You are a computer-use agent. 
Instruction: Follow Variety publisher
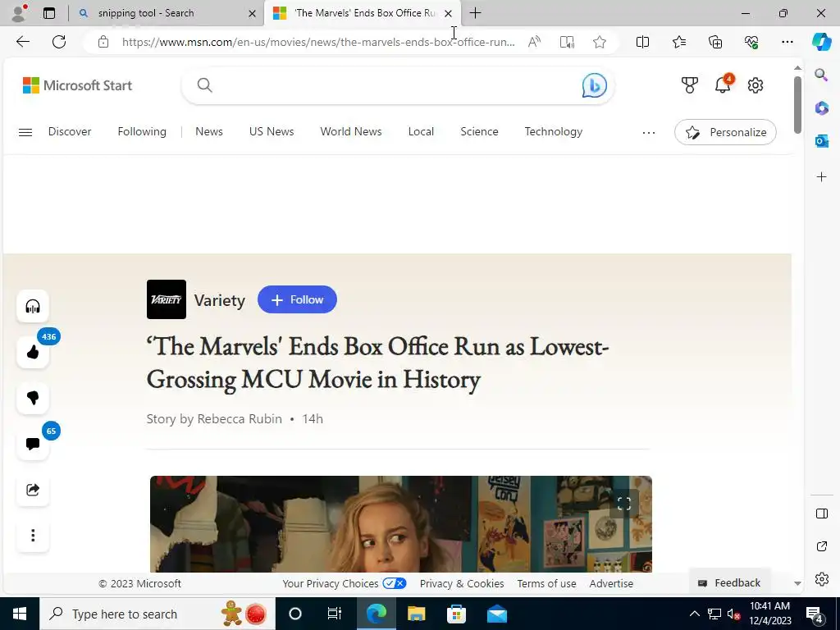297,299
